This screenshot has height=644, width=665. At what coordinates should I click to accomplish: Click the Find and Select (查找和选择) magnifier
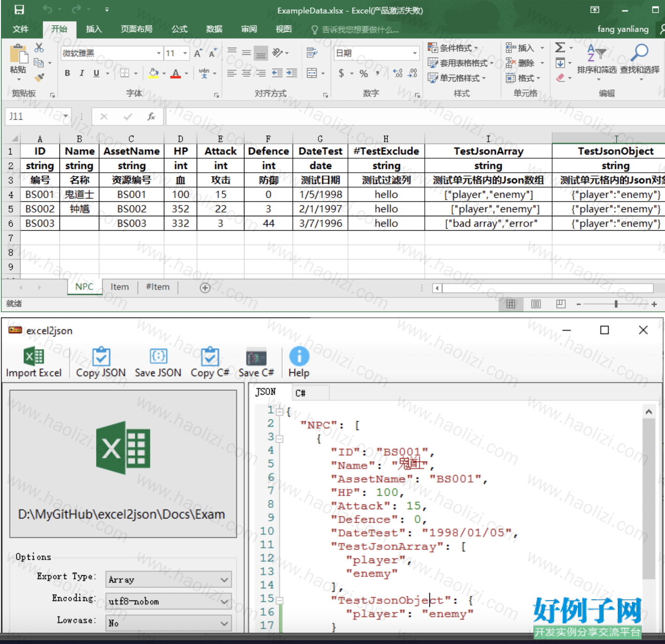click(639, 52)
